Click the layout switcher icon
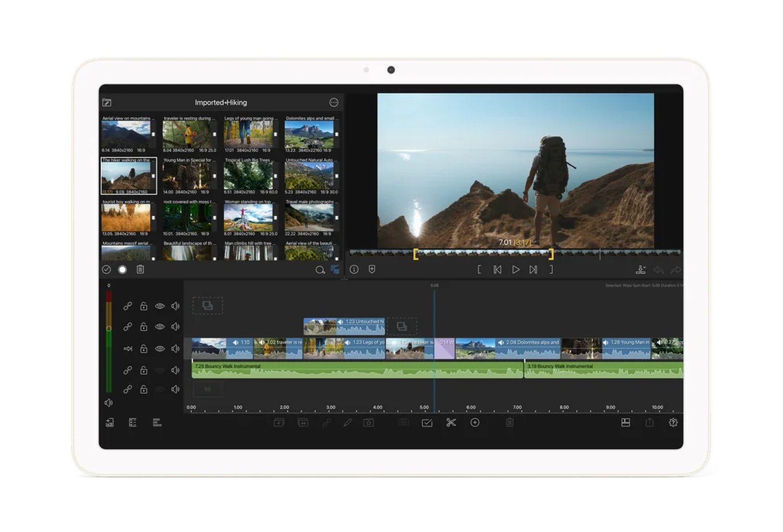 625,422
